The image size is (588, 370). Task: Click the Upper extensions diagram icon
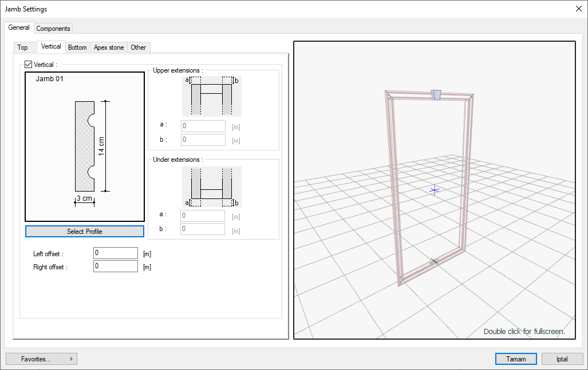click(x=211, y=96)
